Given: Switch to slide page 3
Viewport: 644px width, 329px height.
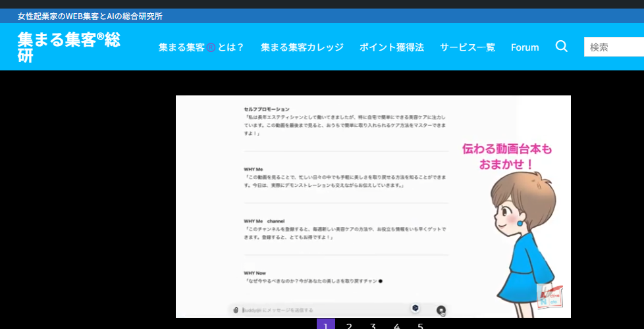Looking at the screenshot, I should [x=373, y=325].
